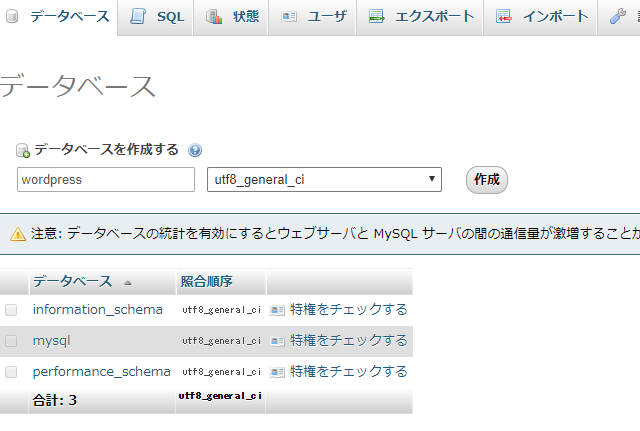Click privileges icon in information_schema row
Viewport: 640px width, 431px height.
click(x=277, y=310)
